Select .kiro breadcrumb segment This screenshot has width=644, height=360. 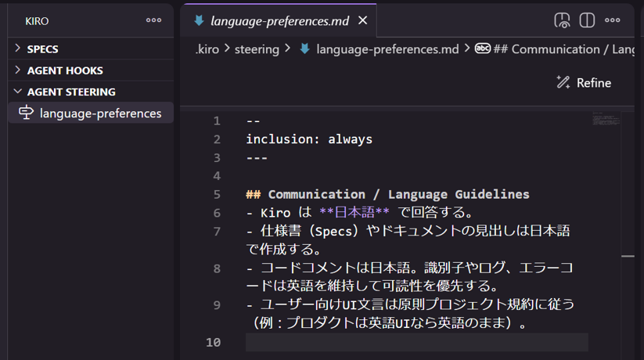tap(207, 49)
